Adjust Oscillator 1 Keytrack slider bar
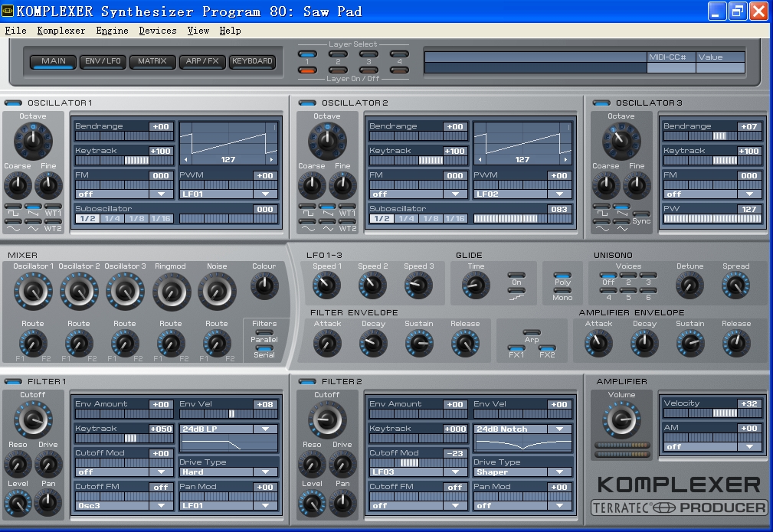773x532 pixels. tap(124, 161)
